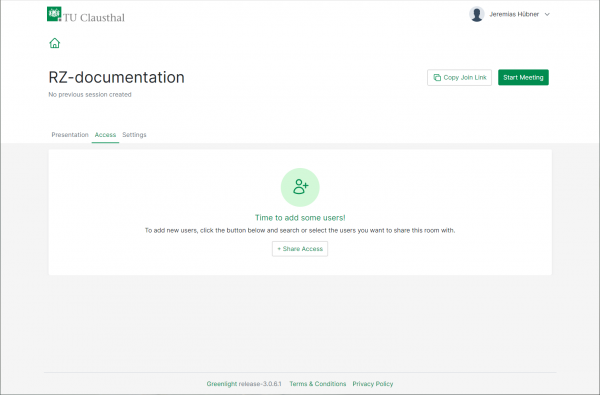Screen dimensions: 600x395
Task: Open the Settings tab
Action: 134,135
